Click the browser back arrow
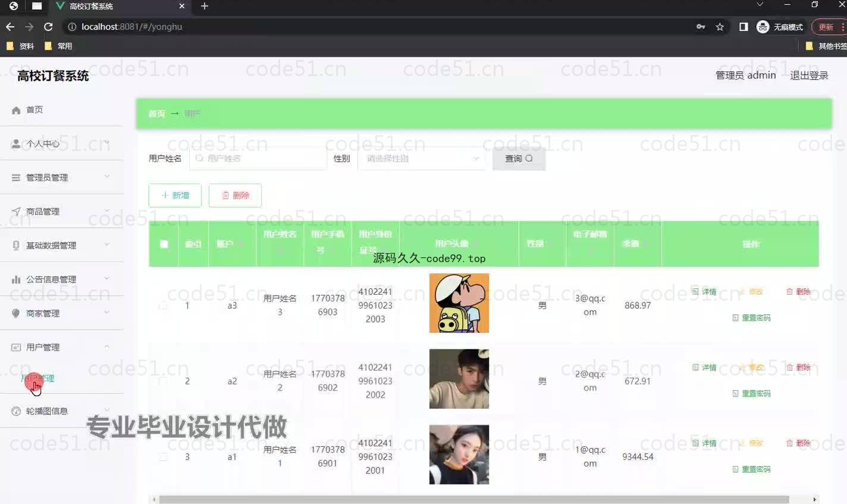Screen dimensions: 847x504 coord(10,27)
